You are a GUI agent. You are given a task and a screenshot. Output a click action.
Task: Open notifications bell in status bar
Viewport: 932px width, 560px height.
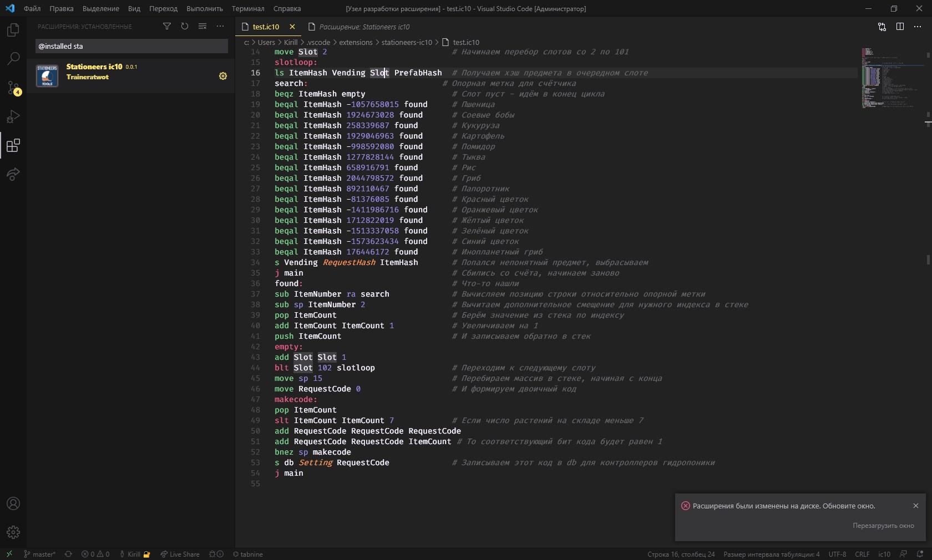pos(920,554)
